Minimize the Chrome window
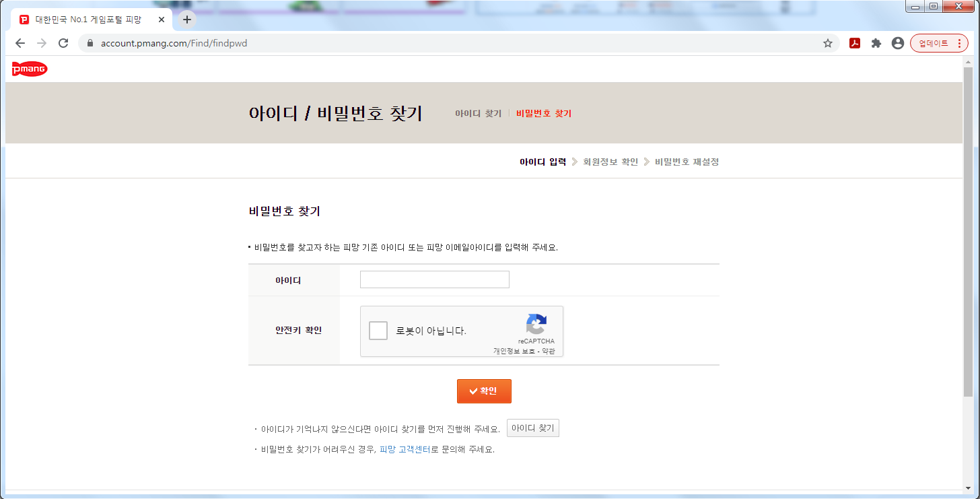 (915, 6)
